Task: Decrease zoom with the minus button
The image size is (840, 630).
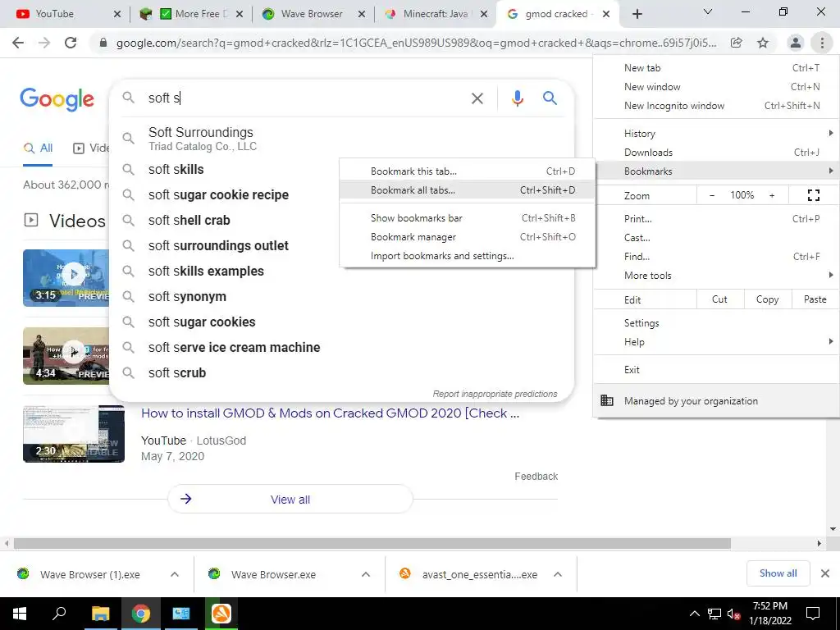Action: [712, 195]
